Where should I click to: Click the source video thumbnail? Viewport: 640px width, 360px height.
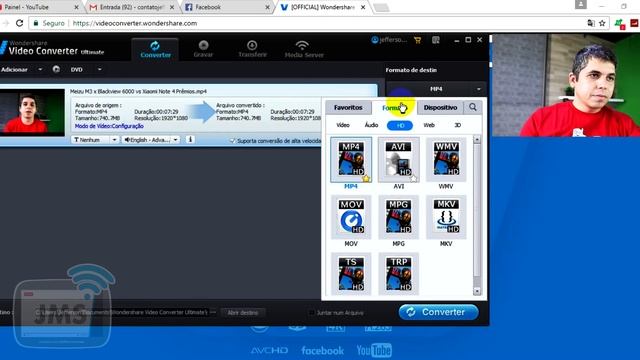pyautogui.click(x=32, y=112)
